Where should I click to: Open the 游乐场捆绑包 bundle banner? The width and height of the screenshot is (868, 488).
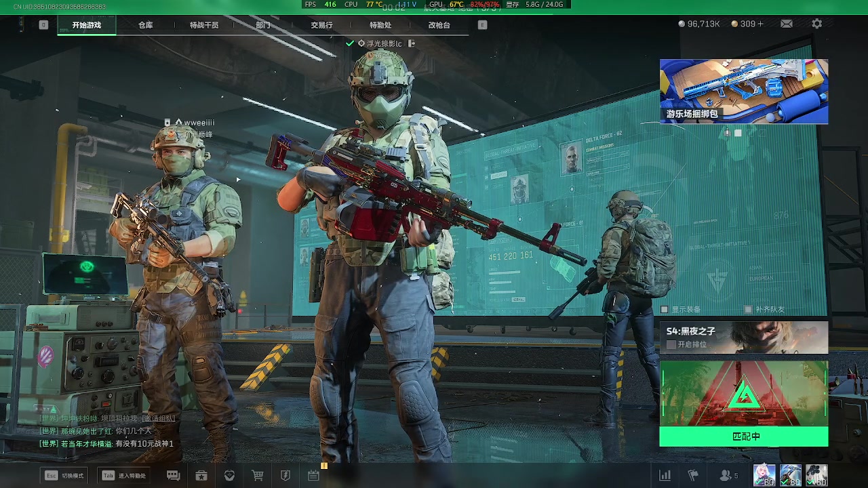tap(744, 91)
